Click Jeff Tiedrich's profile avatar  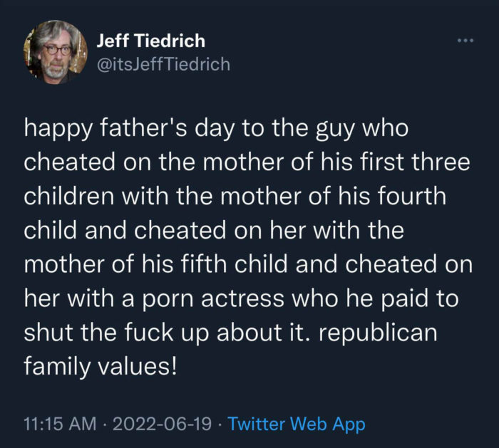(55, 52)
